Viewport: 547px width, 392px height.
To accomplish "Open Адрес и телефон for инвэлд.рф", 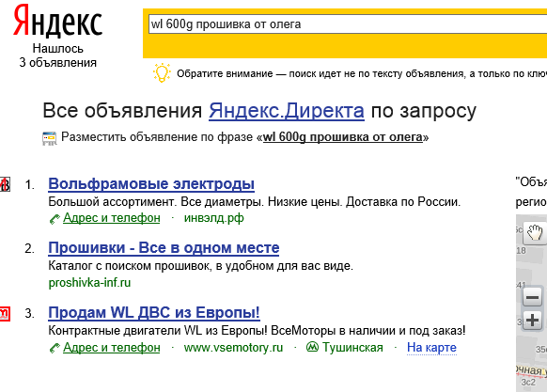I will [x=111, y=218].
